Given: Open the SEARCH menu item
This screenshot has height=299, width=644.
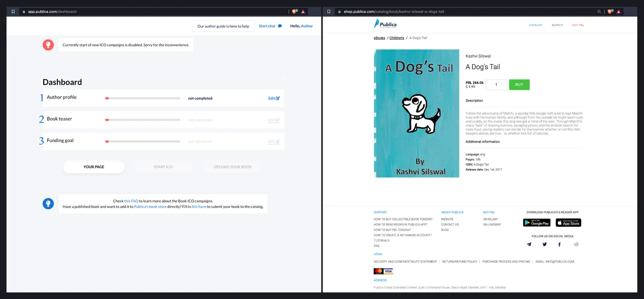Looking at the screenshot, I should (557, 25).
